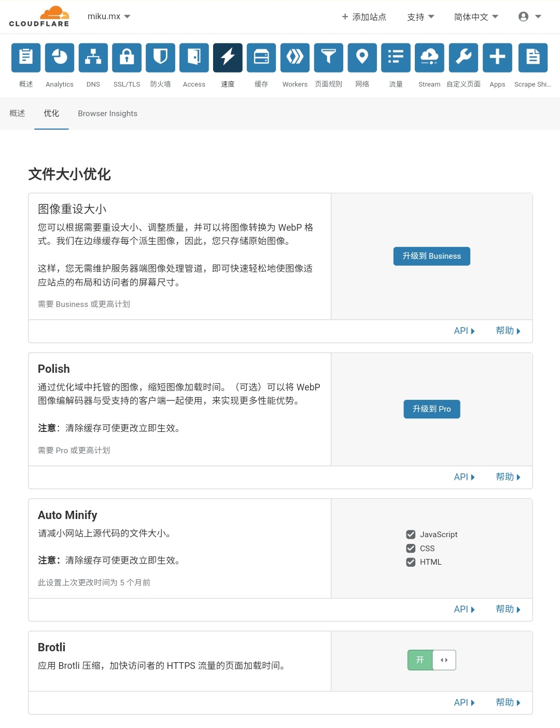
Task: Uncheck the HTML minify checkbox
Action: [x=411, y=562]
